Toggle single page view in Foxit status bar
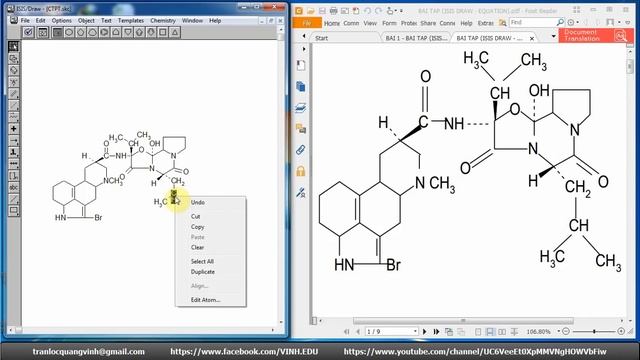640x360 pixels. point(478,332)
